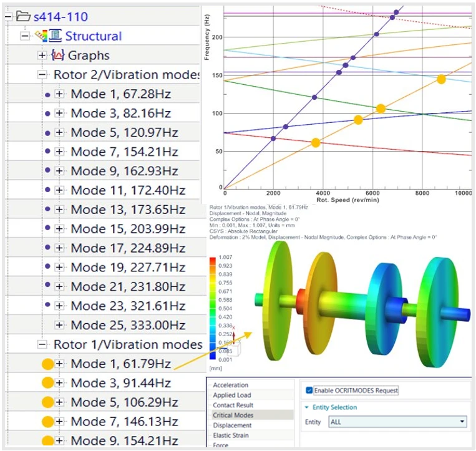The image size is (476, 451).
Task: Expand Mode 5, 120.97Hz
Action: 59,132
